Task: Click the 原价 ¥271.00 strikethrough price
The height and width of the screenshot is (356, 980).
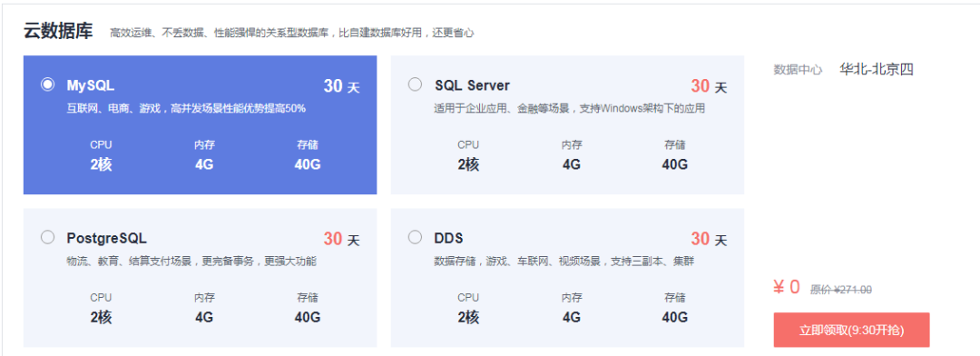Action: 840,290
